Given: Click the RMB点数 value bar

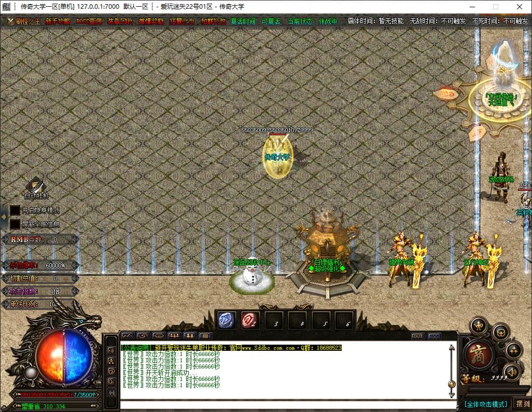Looking at the screenshot, I should click(40, 239).
